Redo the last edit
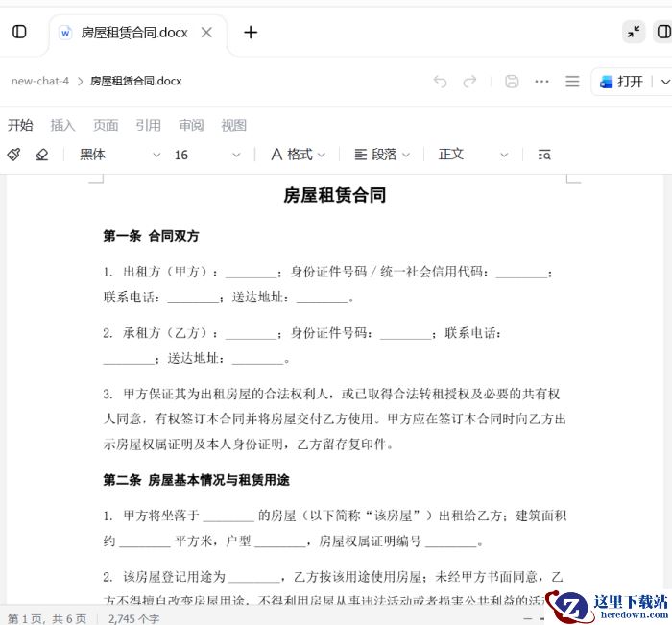The width and height of the screenshot is (672, 625). pyautogui.click(x=469, y=81)
